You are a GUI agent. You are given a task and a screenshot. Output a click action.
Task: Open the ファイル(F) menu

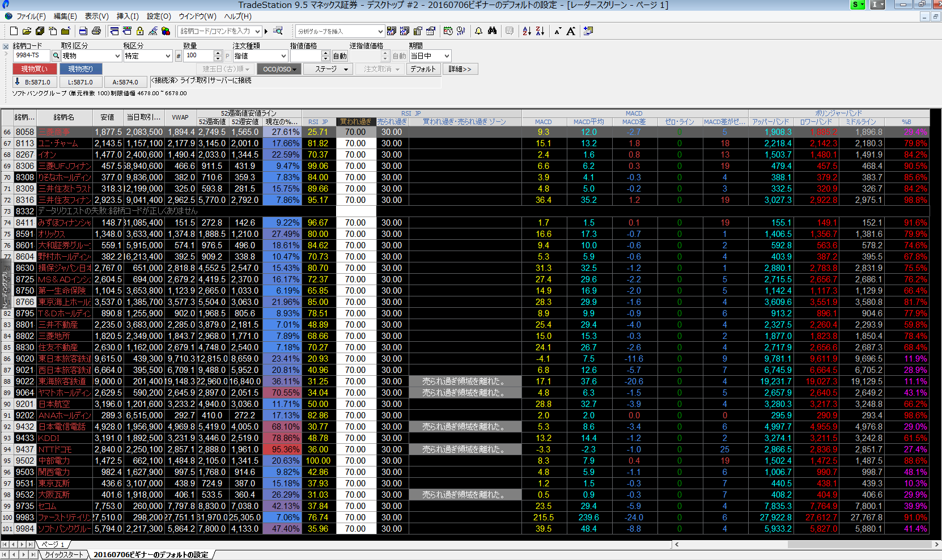(31, 16)
